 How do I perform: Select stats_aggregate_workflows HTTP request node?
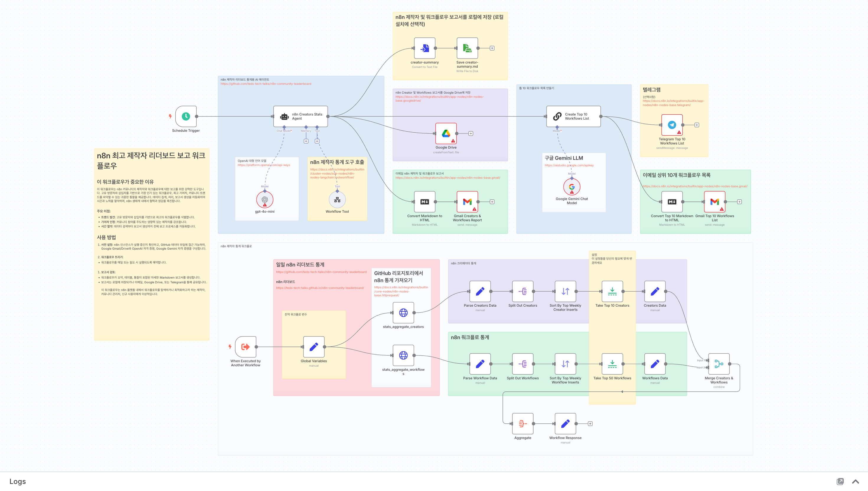(403, 355)
